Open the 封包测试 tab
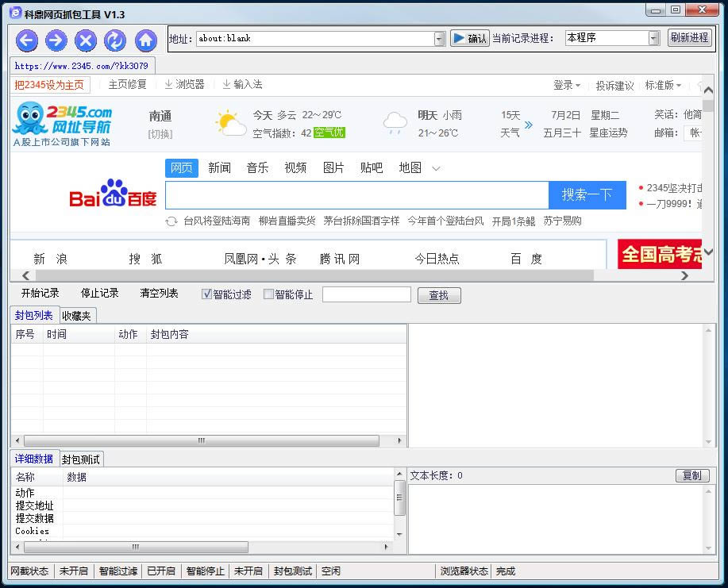This screenshot has width=728, height=588. [x=81, y=459]
